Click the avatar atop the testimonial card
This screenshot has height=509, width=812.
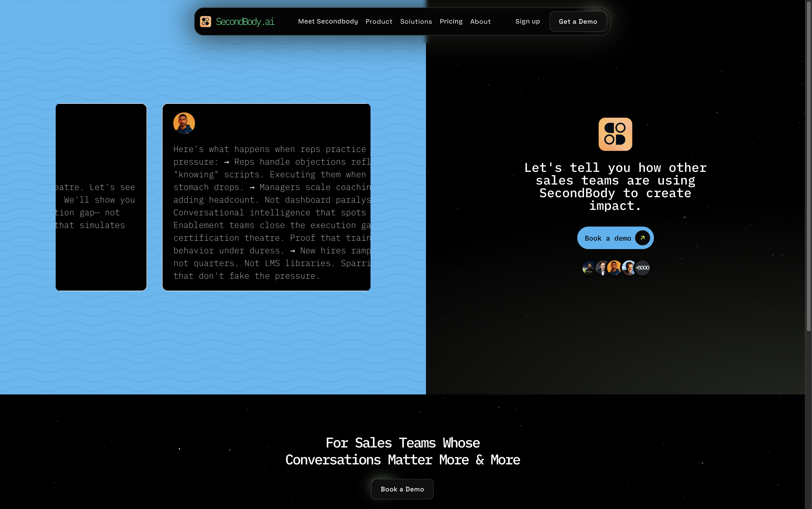184,123
